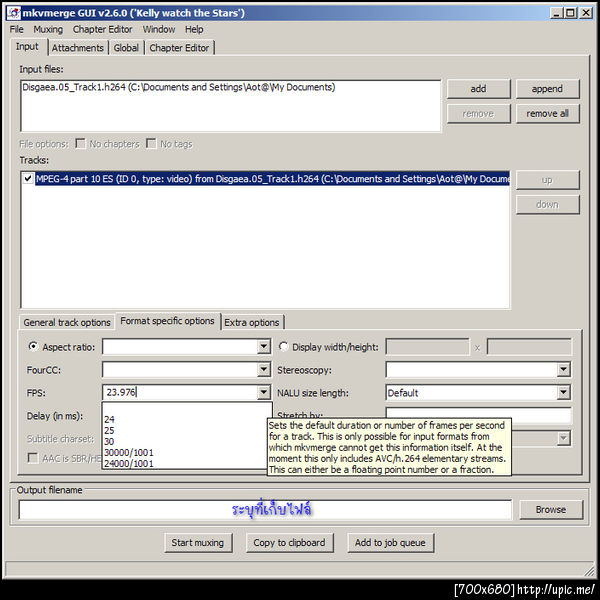Select the Display width/height radio button

284,346
